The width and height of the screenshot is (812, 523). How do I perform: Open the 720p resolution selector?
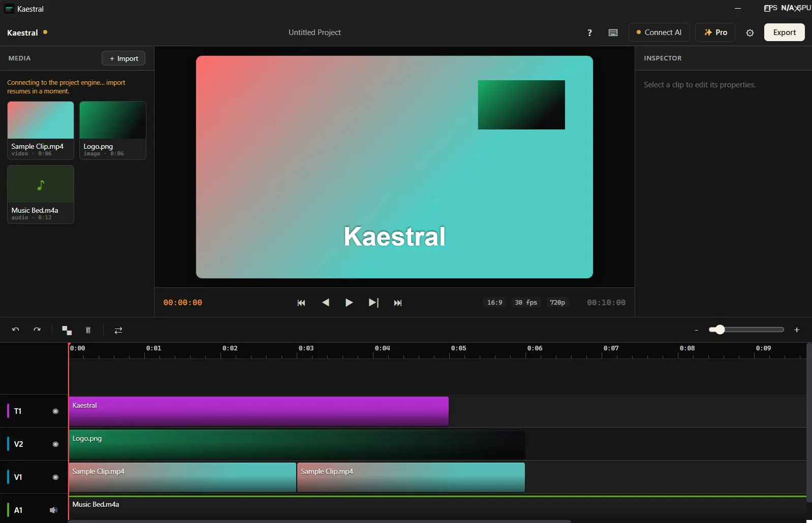pyautogui.click(x=557, y=303)
